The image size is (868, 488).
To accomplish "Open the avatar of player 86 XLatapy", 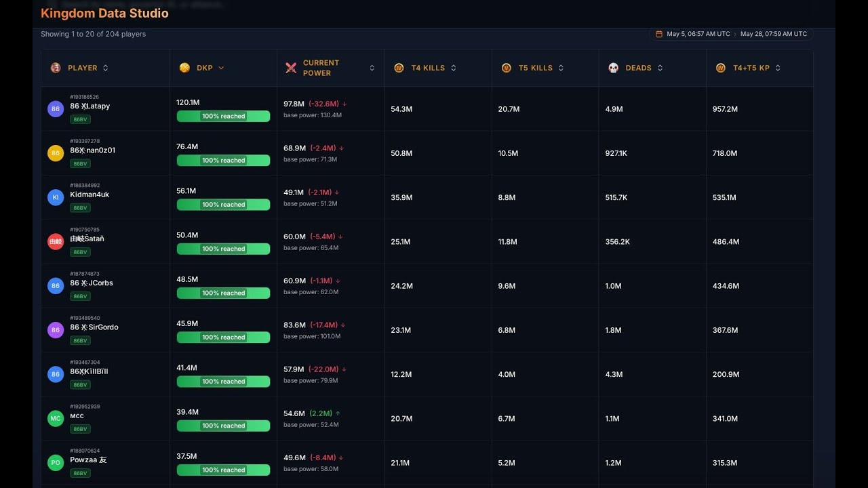I will 56,109.
